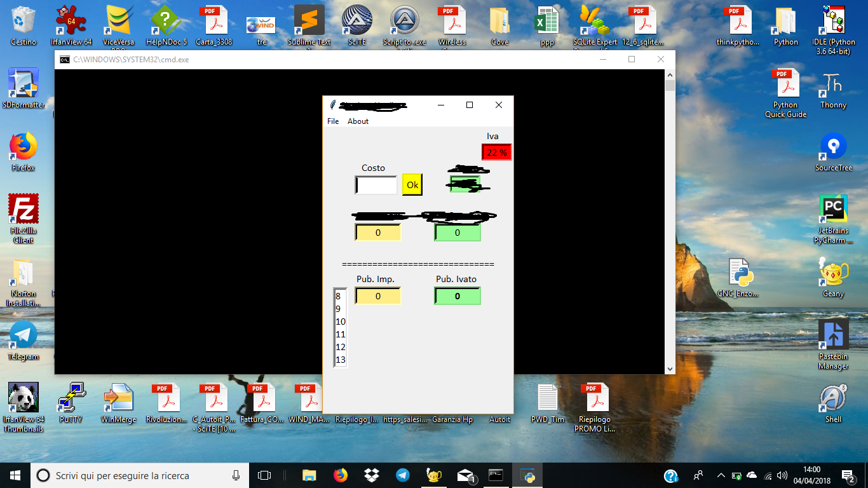The height and width of the screenshot is (488, 868).
Task: Click the Pub. Ivato green value field
Action: [x=458, y=296]
